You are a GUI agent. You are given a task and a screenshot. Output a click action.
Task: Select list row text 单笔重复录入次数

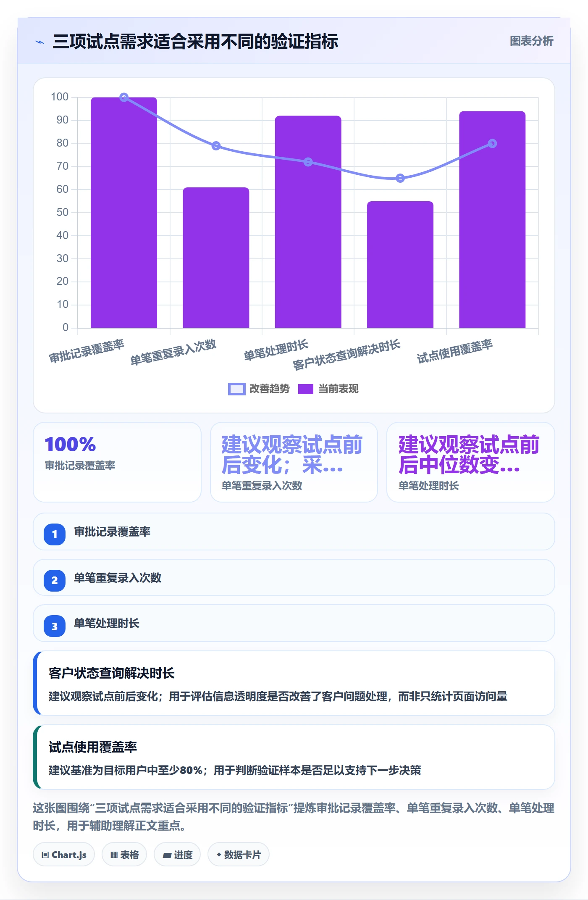(x=118, y=578)
